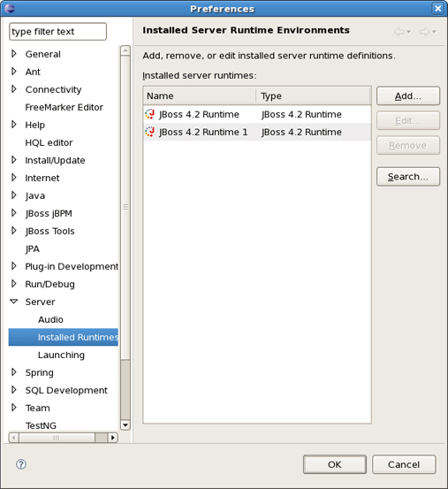Expand the Java tree node
448x489 pixels.
(x=14, y=195)
